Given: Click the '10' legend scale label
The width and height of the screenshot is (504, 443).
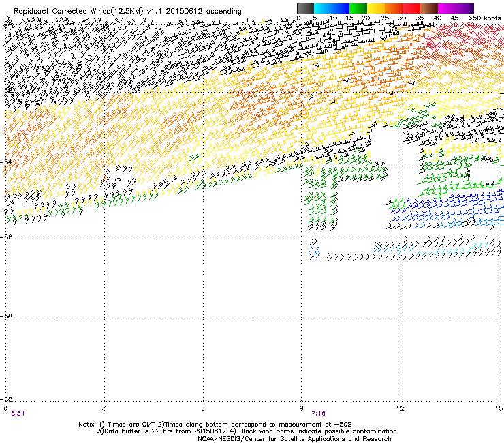Looking at the screenshot, I should coord(333,18).
